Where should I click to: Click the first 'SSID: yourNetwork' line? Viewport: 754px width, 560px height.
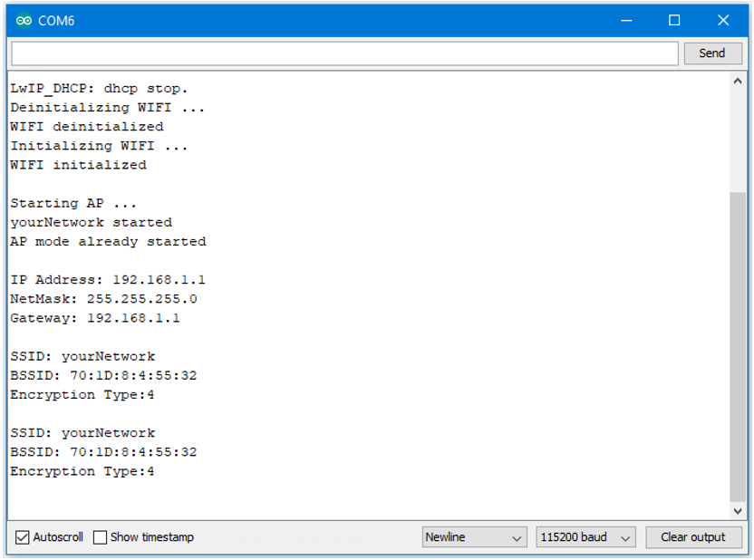tap(82, 357)
